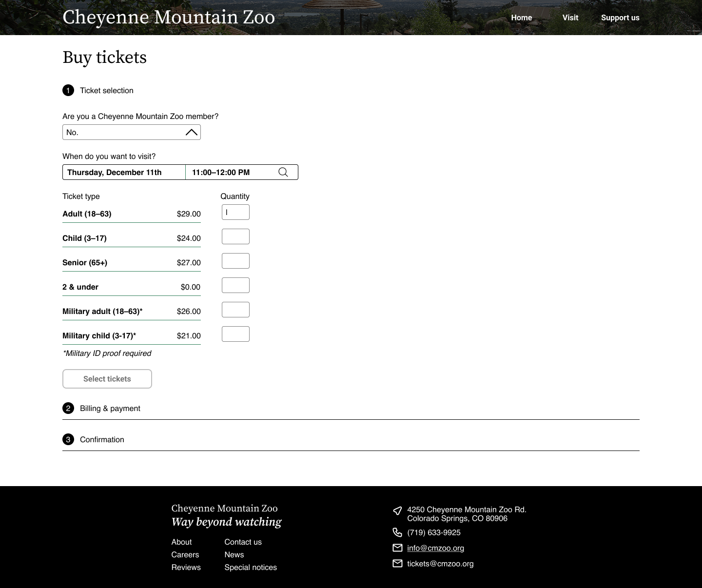Focus the Adult (18–63) quantity field
Image resolution: width=702 pixels, height=588 pixels.
click(x=235, y=212)
